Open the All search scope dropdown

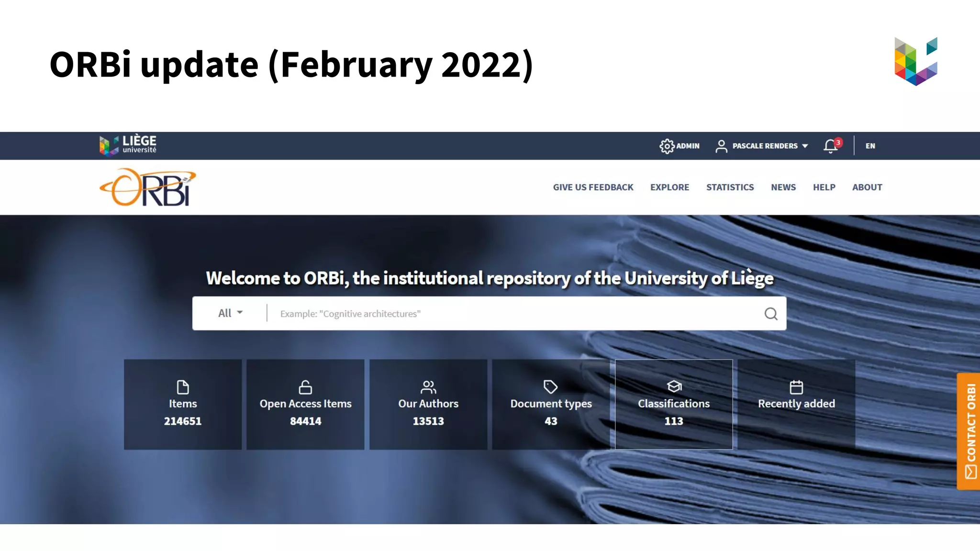231,313
